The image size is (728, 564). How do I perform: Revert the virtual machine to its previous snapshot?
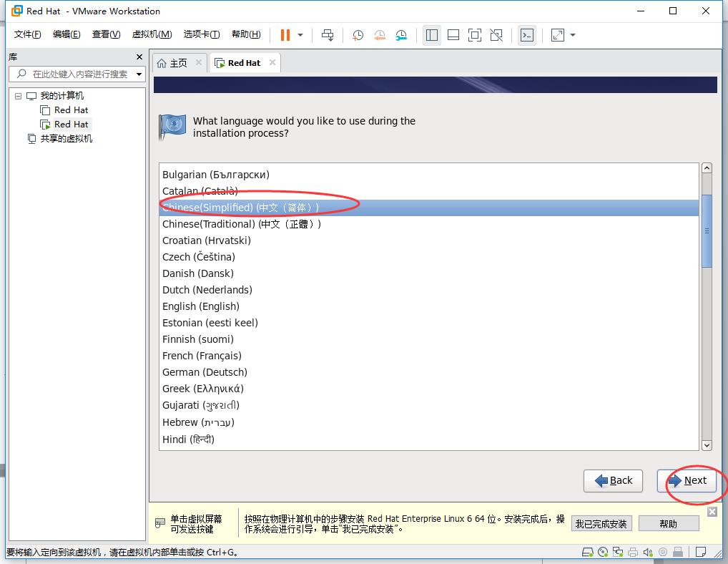pyautogui.click(x=379, y=35)
